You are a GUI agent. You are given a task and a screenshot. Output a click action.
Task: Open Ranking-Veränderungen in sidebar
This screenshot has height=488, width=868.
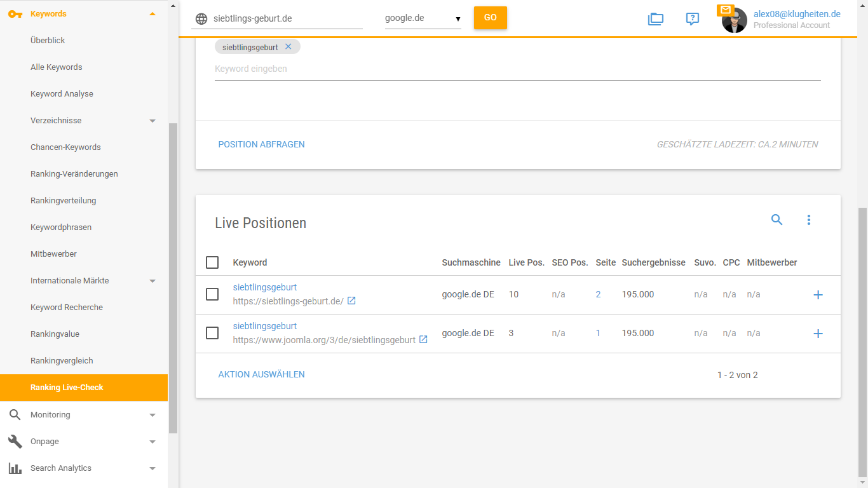pos(74,174)
